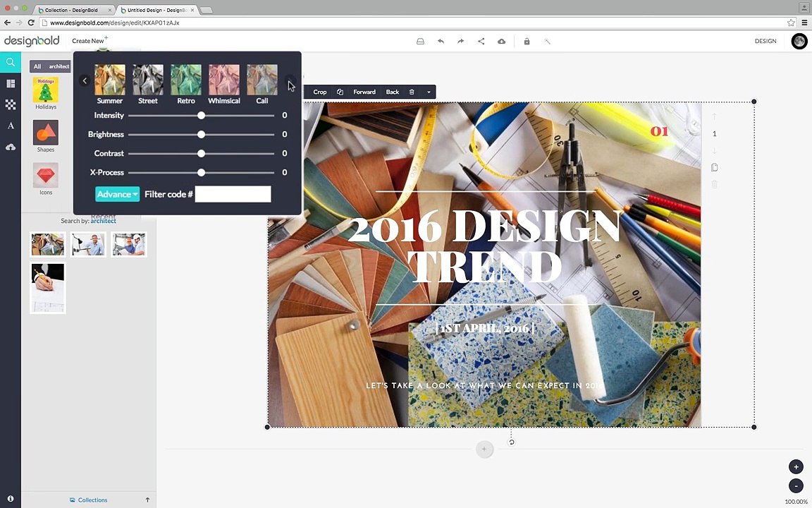Delete selected image with toolbar trash icon
This screenshot has height=508, width=812.
pos(412,92)
